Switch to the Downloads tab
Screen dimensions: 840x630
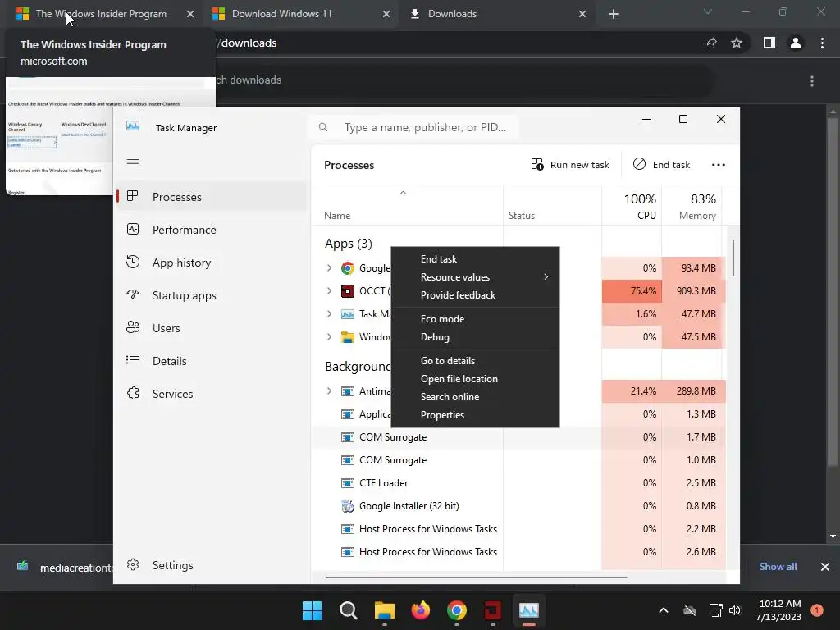(x=497, y=14)
